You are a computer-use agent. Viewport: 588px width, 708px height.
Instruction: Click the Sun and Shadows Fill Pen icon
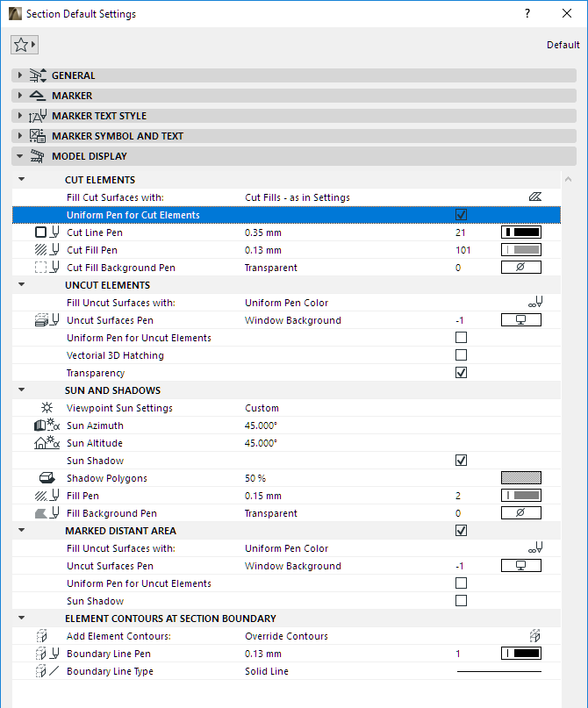click(47, 496)
